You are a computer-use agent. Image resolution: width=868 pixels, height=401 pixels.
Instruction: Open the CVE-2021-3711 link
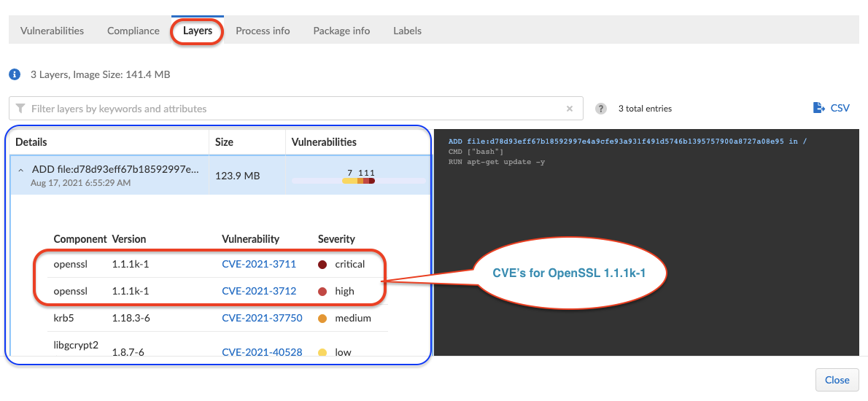(259, 264)
